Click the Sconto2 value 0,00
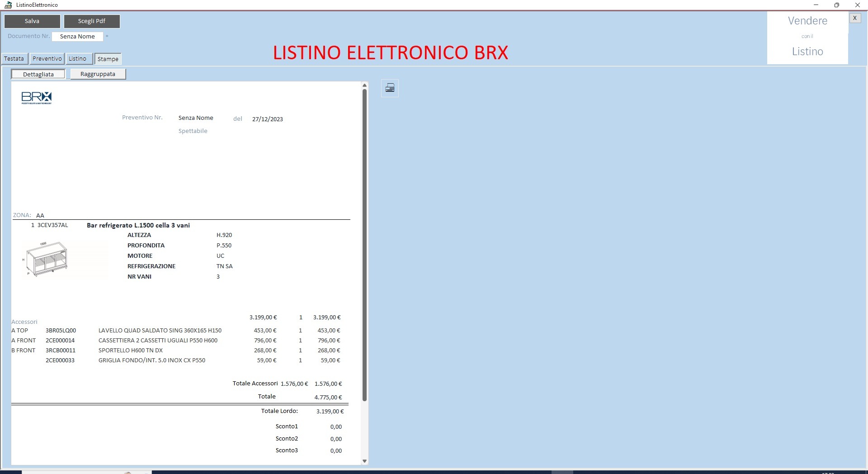Screen dimensions: 868x474 tap(336, 439)
